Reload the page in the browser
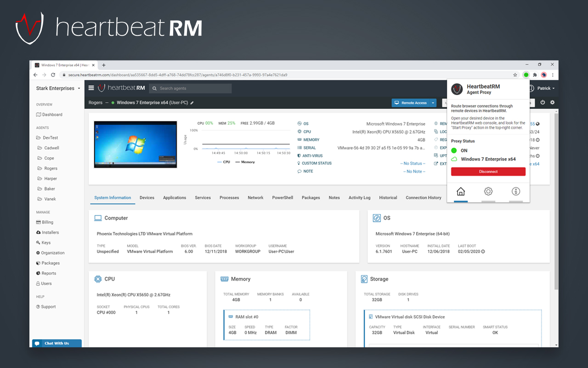 (x=53, y=75)
